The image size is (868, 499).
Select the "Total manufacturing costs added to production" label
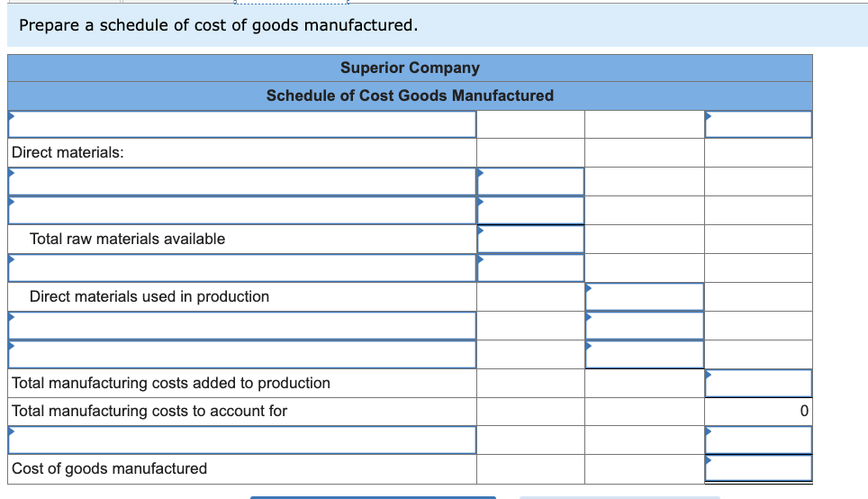pos(171,383)
